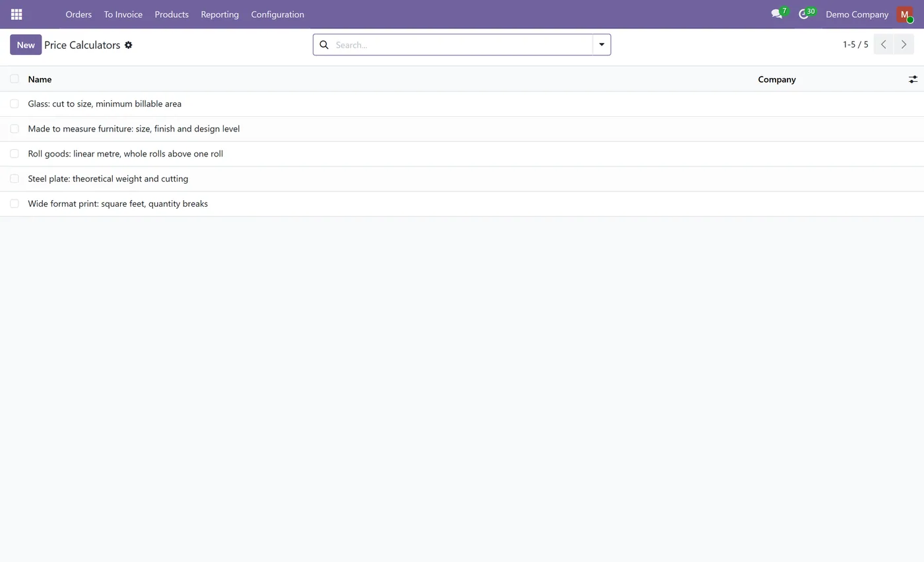Image resolution: width=924 pixels, height=562 pixels.
Task: Check the Made to measure furniture row
Action: tap(15, 129)
